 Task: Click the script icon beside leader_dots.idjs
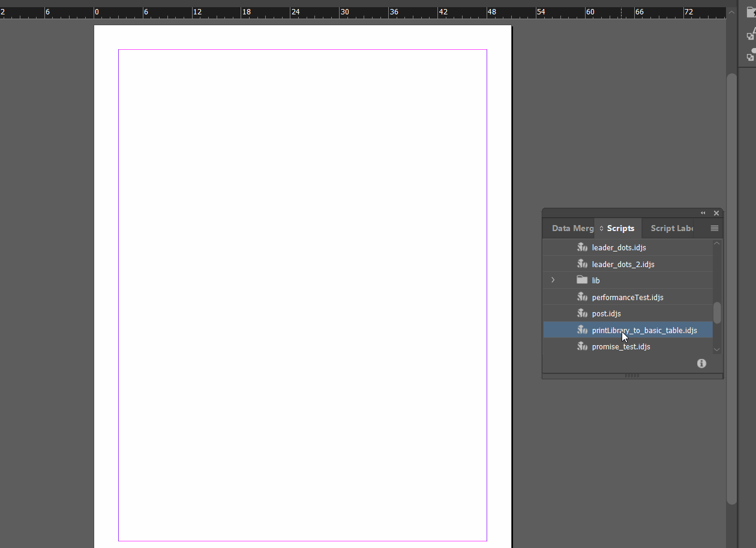[x=582, y=247]
